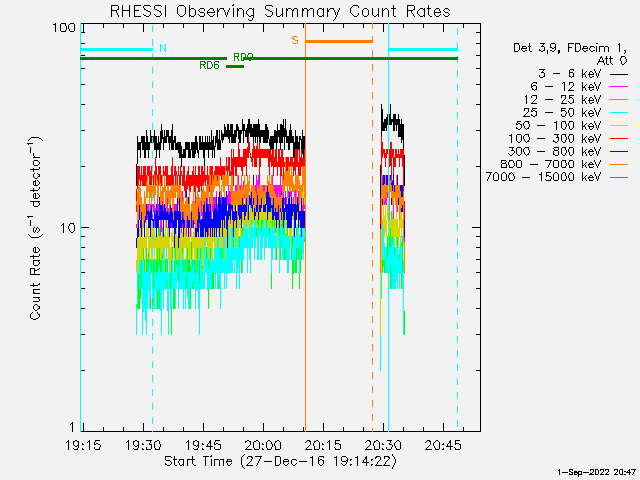Click the 10 y-axis tick label
The image size is (640, 480).
click(68, 228)
